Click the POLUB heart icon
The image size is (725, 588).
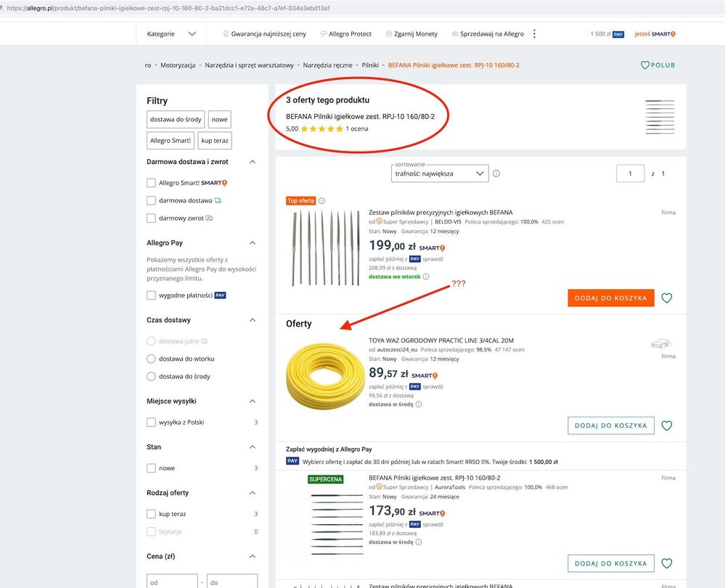(644, 65)
